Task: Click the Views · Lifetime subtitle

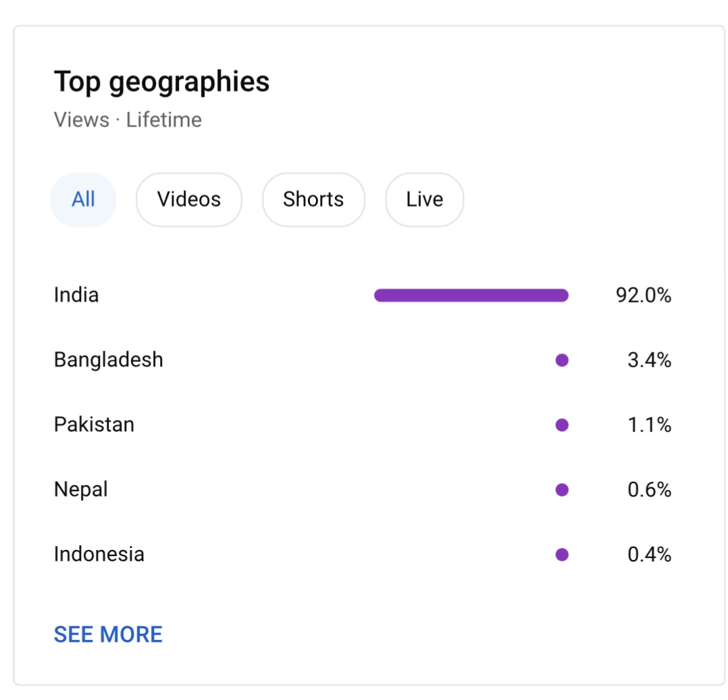Action: 128,120
